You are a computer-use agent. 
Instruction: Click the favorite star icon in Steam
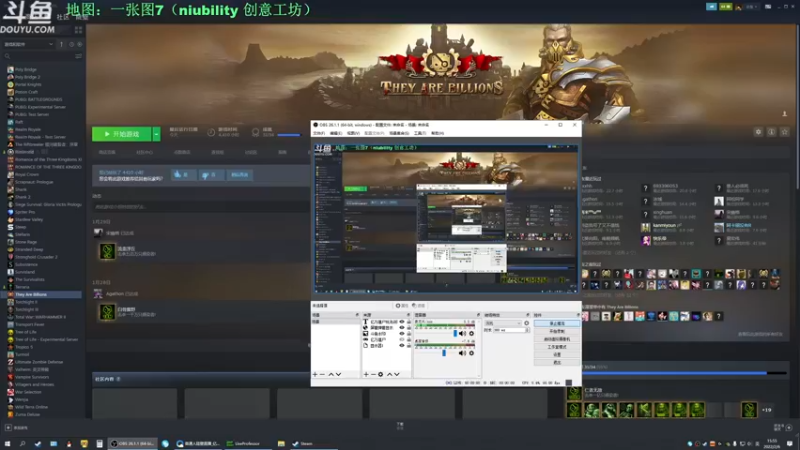pos(785,132)
